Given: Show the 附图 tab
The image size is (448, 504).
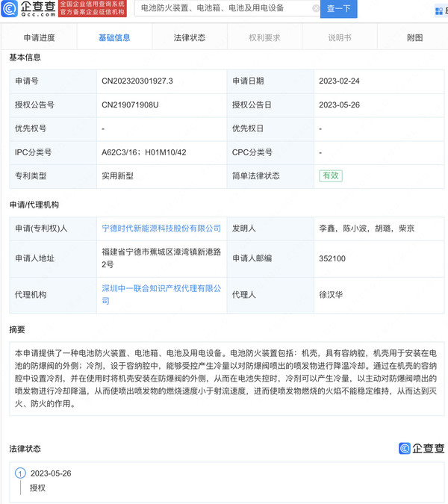Looking at the screenshot, I should tap(415, 38).
